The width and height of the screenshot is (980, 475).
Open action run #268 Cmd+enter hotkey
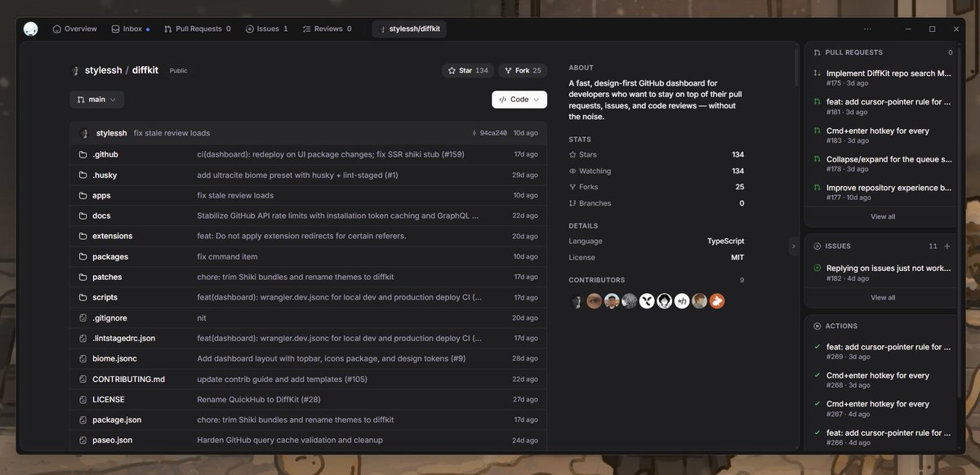[x=882, y=380]
